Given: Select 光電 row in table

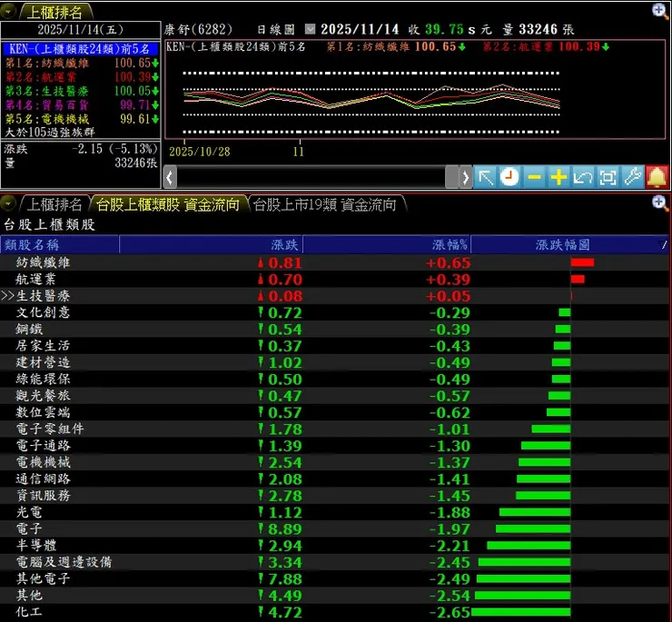Looking at the screenshot, I should [x=334, y=512].
